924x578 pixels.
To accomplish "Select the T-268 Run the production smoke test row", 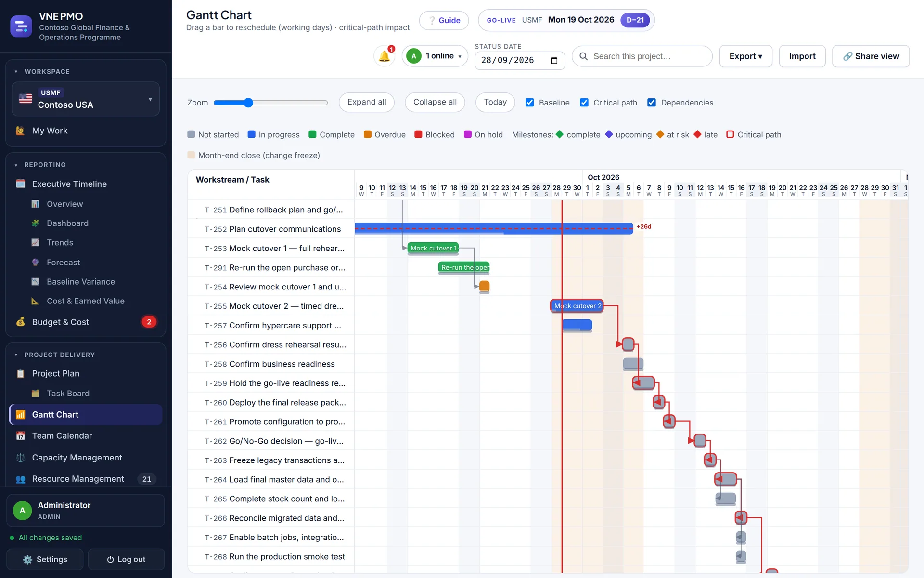I will 271,557.
